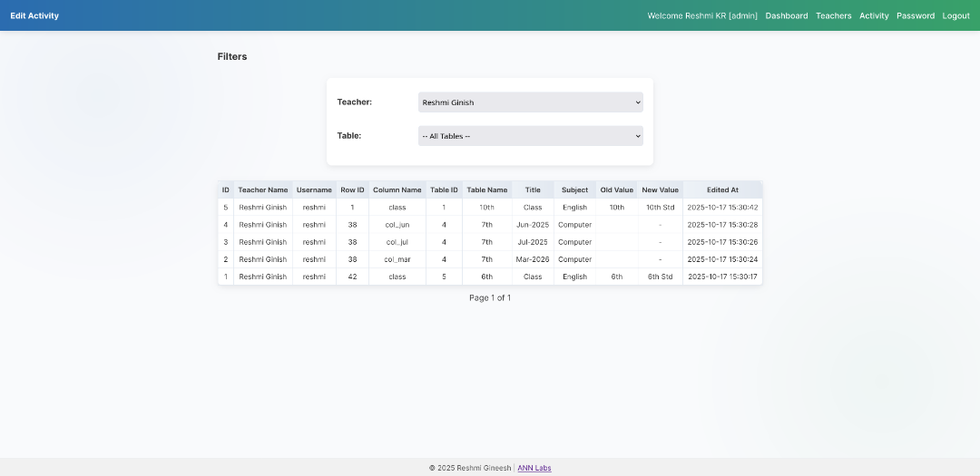
Task: Expand the Table filter dropdown
Action: click(x=530, y=136)
